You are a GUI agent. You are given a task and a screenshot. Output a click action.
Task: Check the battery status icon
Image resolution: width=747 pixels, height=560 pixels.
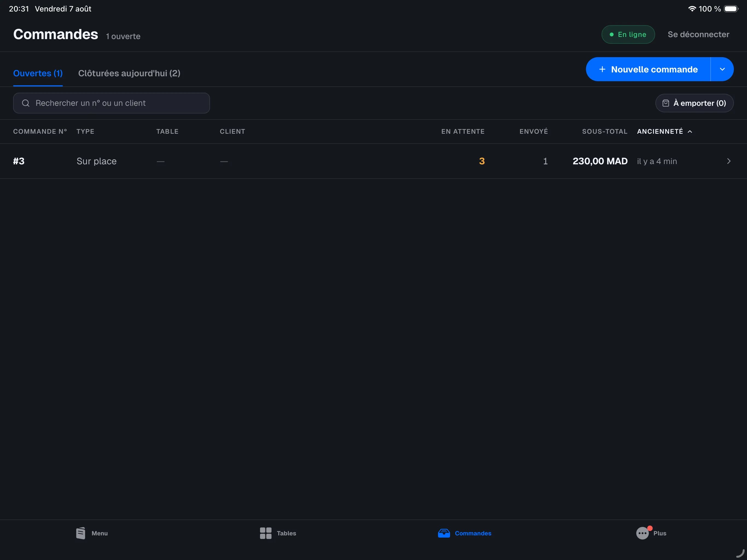[731, 9]
